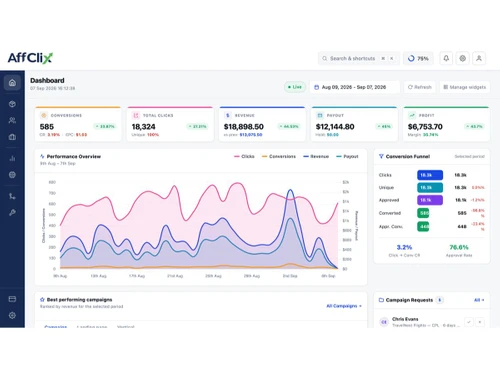This screenshot has width=500, height=375.
Task: Reject Chris Evans request with the X
Action: [x=480, y=322]
